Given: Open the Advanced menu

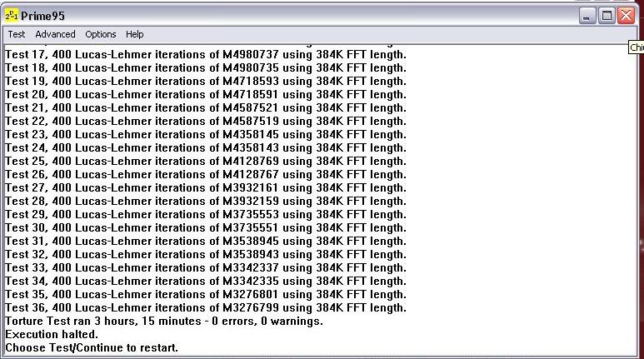Looking at the screenshot, I should pyautogui.click(x=55, y=34).
